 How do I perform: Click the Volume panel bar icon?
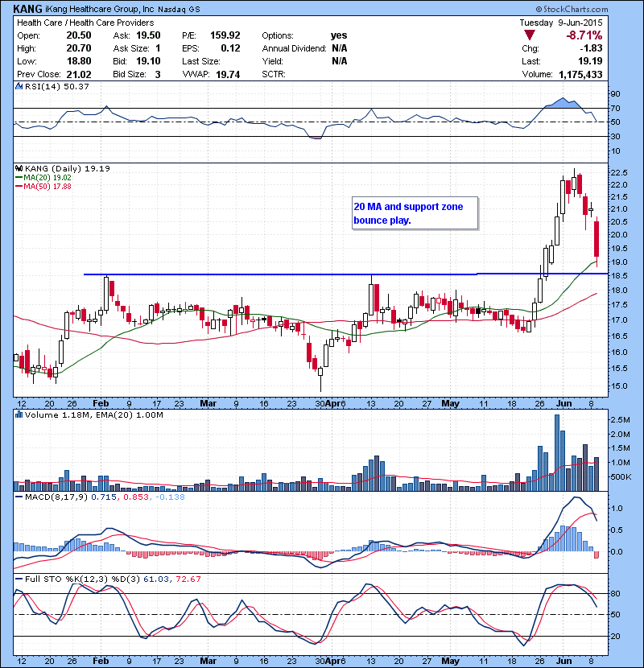pos(19,414)
